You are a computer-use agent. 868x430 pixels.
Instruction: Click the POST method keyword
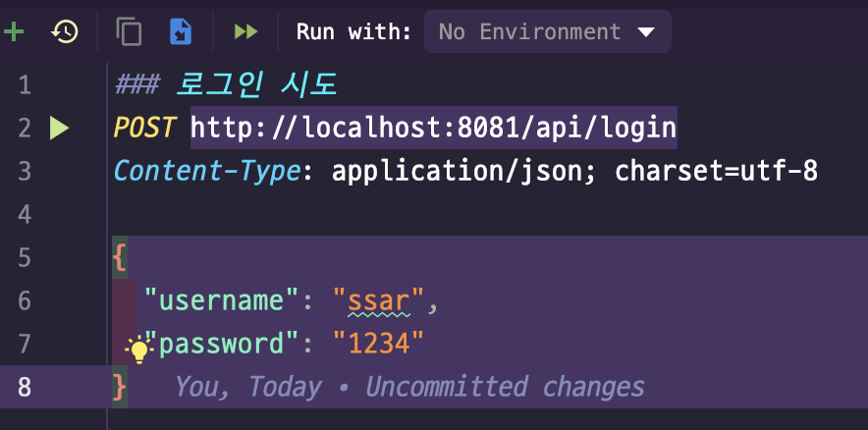(144, 128)
